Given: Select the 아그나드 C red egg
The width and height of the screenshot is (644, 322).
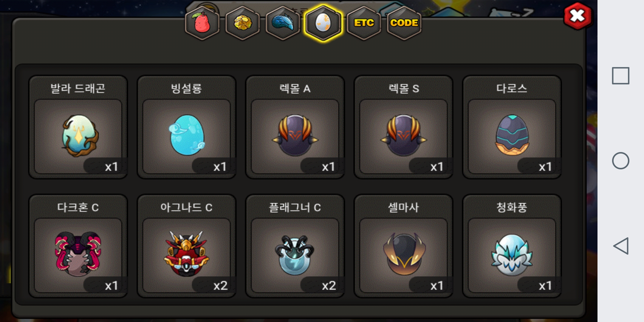Looking at the screenshot, I should click(x=187, y=246).
